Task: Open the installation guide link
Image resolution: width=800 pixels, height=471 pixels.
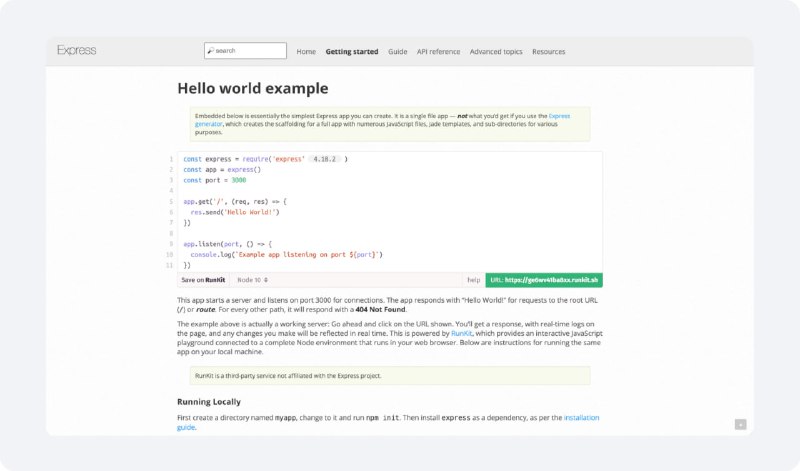Action: 581,417
